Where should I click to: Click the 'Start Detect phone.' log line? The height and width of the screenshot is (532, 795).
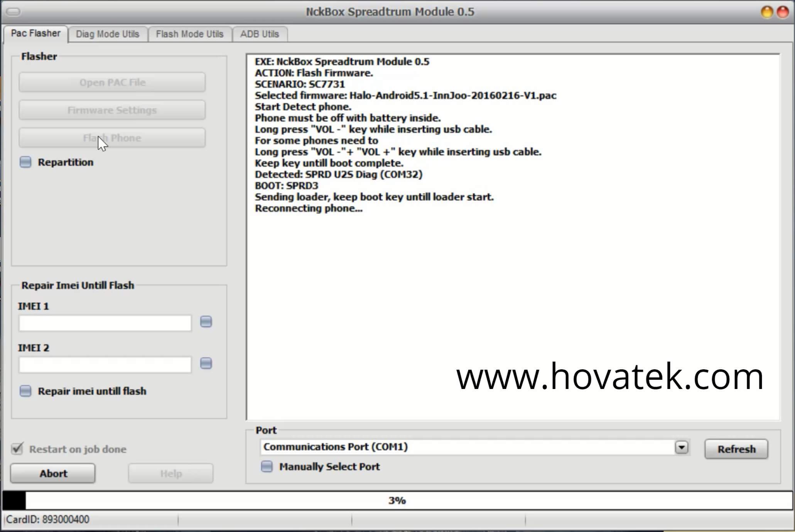click(303, 106)
